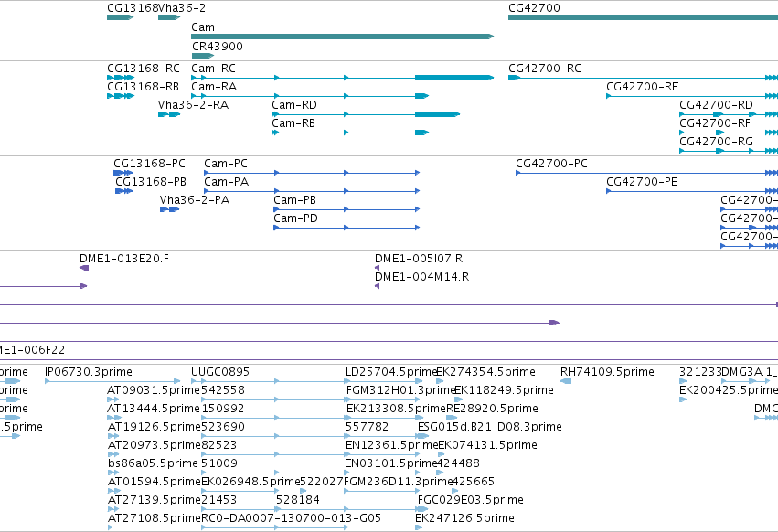Select the DME1-004M14.R clone end
The width and height of the screenshot is (778, 532).
click(377, 286)
